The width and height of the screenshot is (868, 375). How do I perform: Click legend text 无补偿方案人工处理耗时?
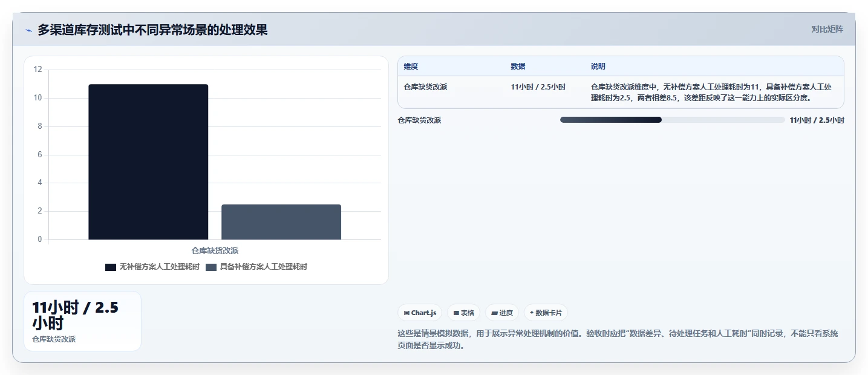click(159, 267)
